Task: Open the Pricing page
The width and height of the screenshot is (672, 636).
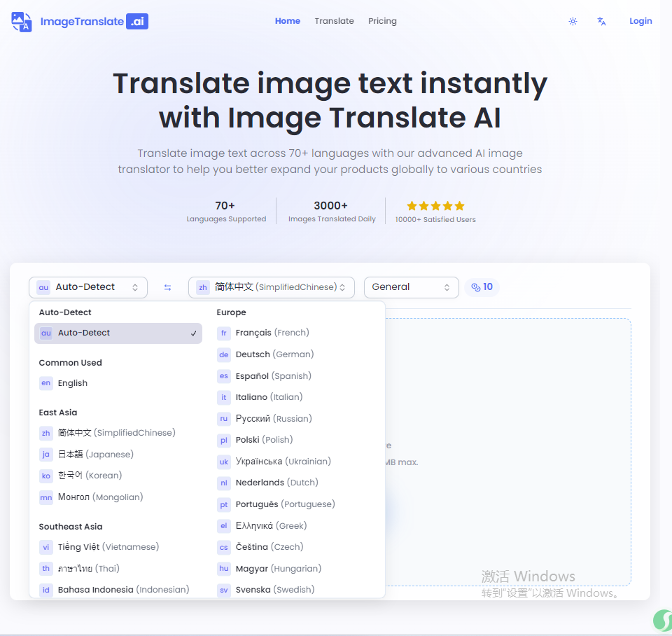Action: tap(382, 21)
